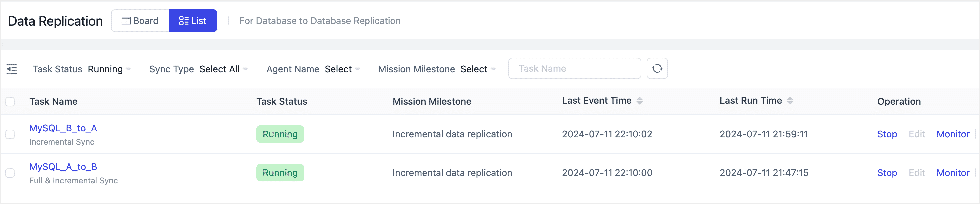980x204 pixels.
Task: Select the MySQL_B_to_A row checkbox
Action: (10, 134)
